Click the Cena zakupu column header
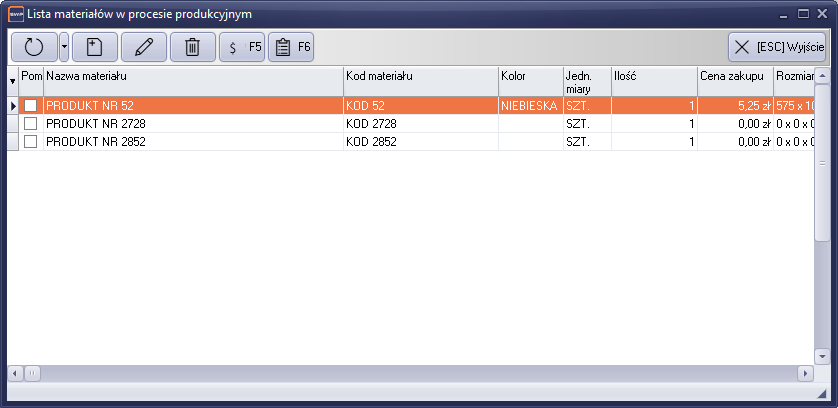 click(733, 76)
